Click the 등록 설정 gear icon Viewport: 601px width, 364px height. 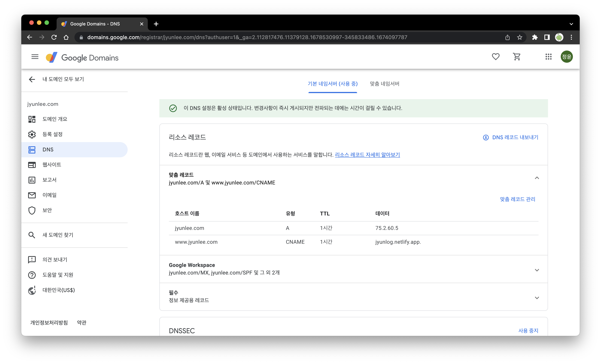[x=32, y=135]
